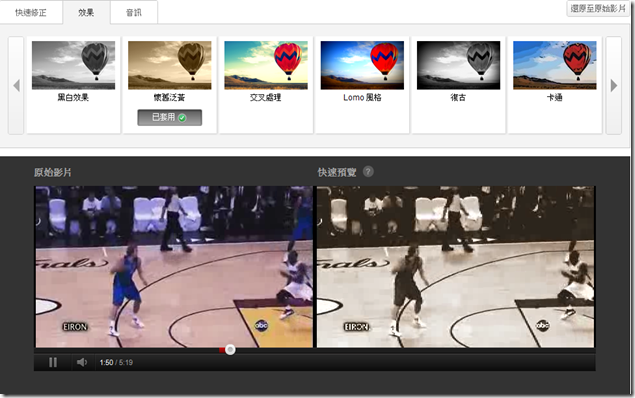
Task: Click the sepia quick preview video
Action: [x=456, y=267]
